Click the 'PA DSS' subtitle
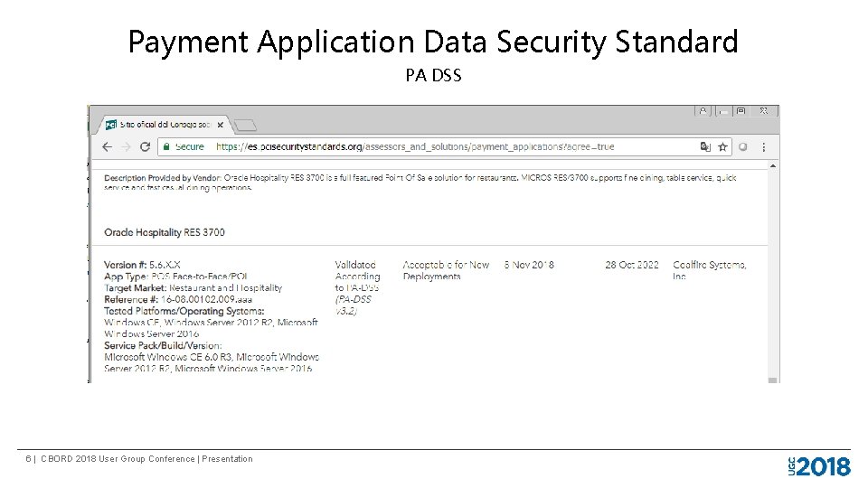 433,75
